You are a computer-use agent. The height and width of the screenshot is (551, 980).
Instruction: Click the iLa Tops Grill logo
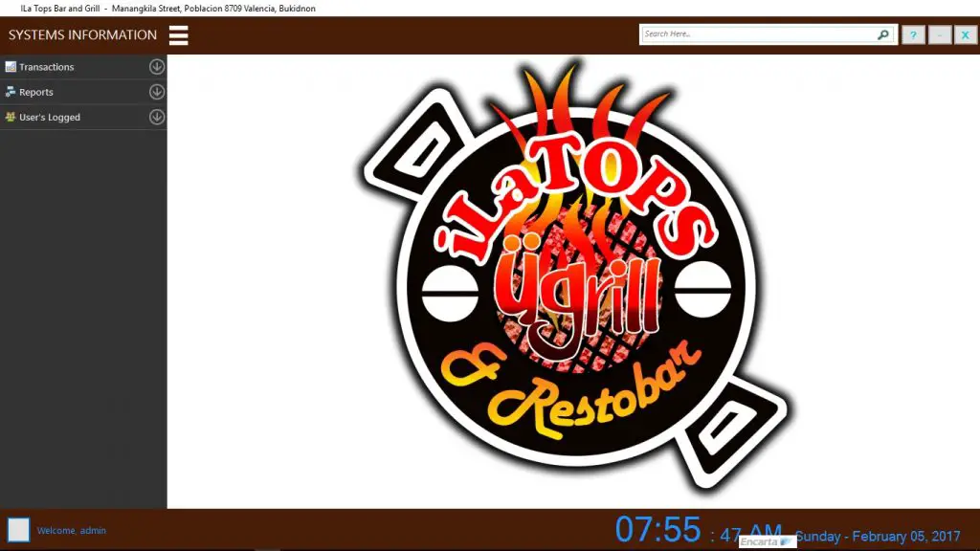point(572,277)
